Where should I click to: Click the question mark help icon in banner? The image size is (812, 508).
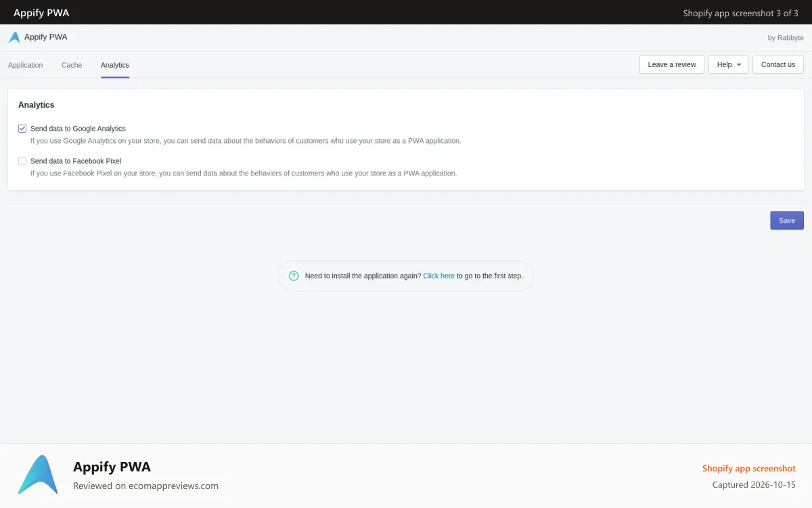(294, 276)
